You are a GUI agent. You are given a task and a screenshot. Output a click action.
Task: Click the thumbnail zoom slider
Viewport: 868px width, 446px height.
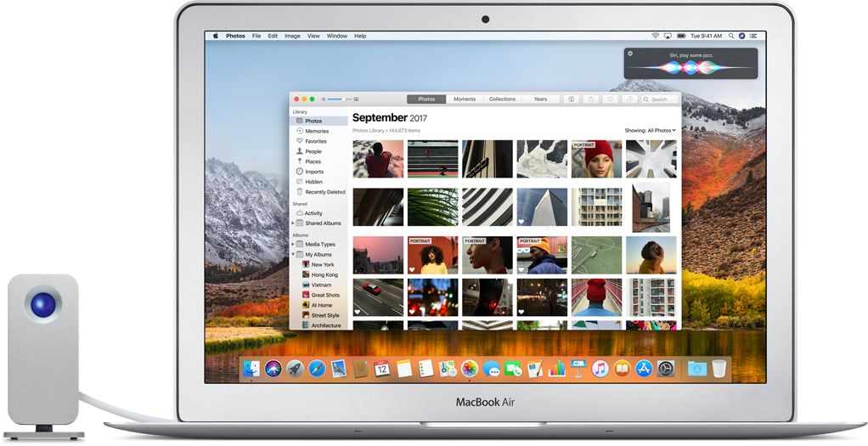coord(340,99)
